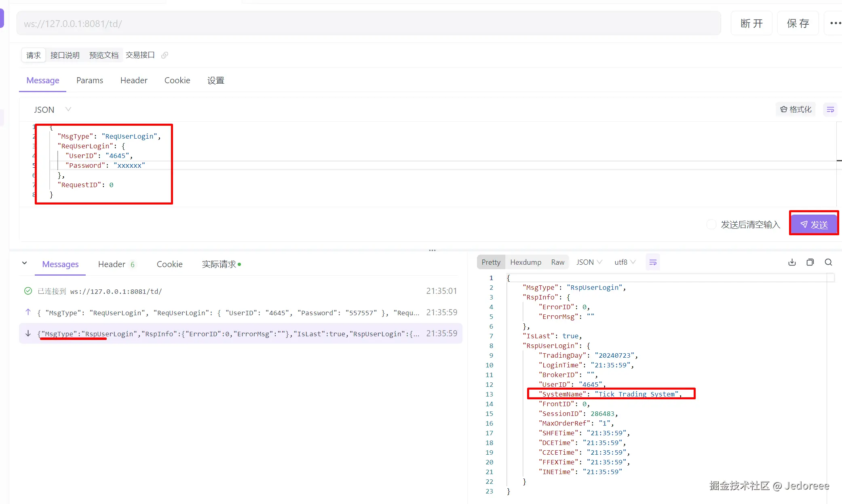Toggle word wrap icon in response toolbar
842x504 pixels.
(653, 262)
